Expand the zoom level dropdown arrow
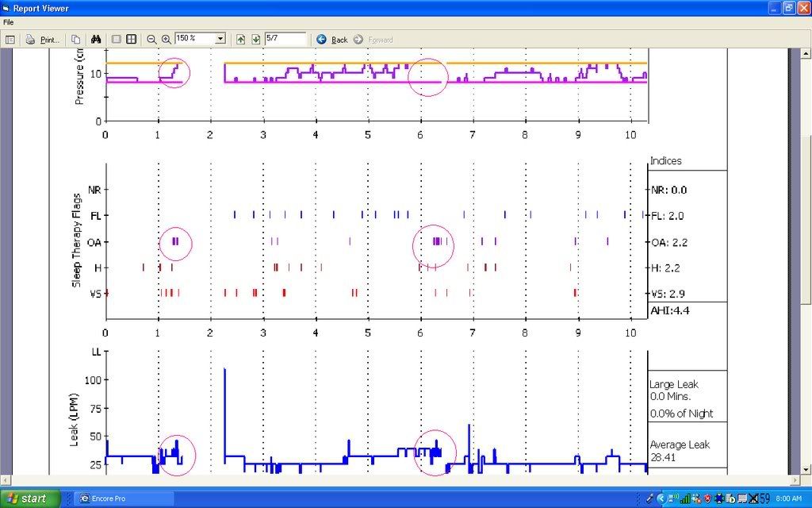812x508 pixels. [x=220, y=39]
